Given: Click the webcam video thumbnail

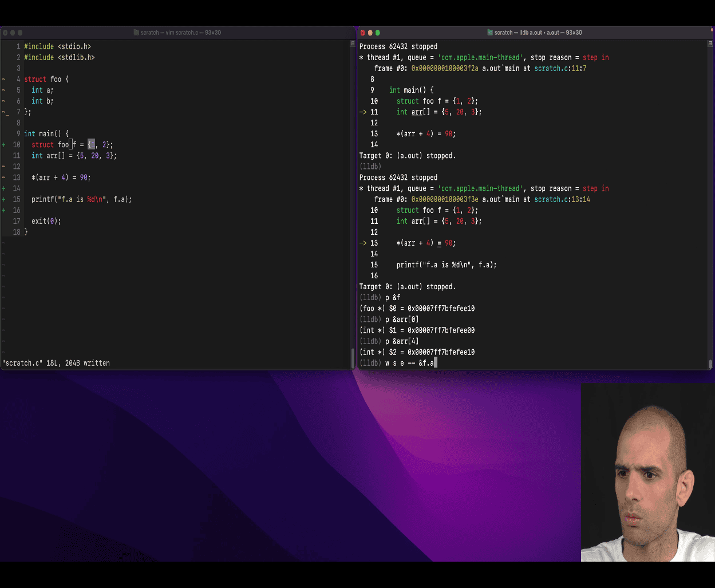Looking at the screenshot, I should tap(647, 472).
